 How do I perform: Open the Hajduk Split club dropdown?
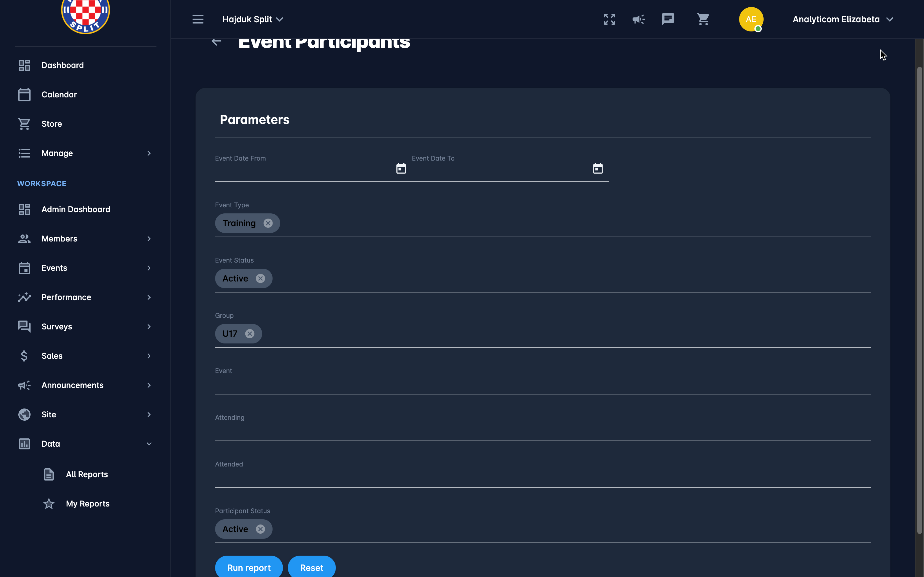[x=252, y=19]
